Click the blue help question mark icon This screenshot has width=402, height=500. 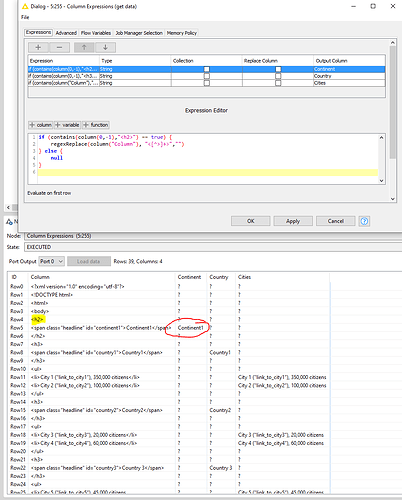[364, 221]
